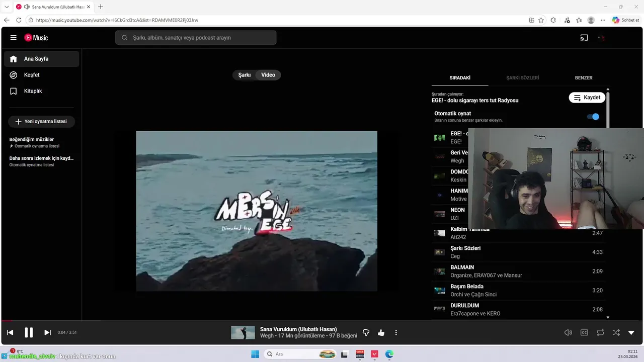The image size is (644, 362).
Task: Click the search box for songs and albums
Action: point(196,38)
